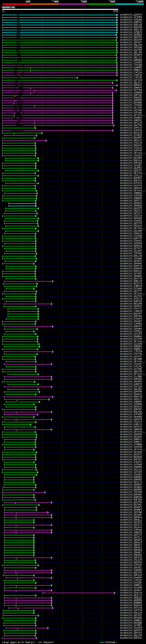Select the UniRef100_Q38890 label

pyautogui.click(x=131, y=570)
